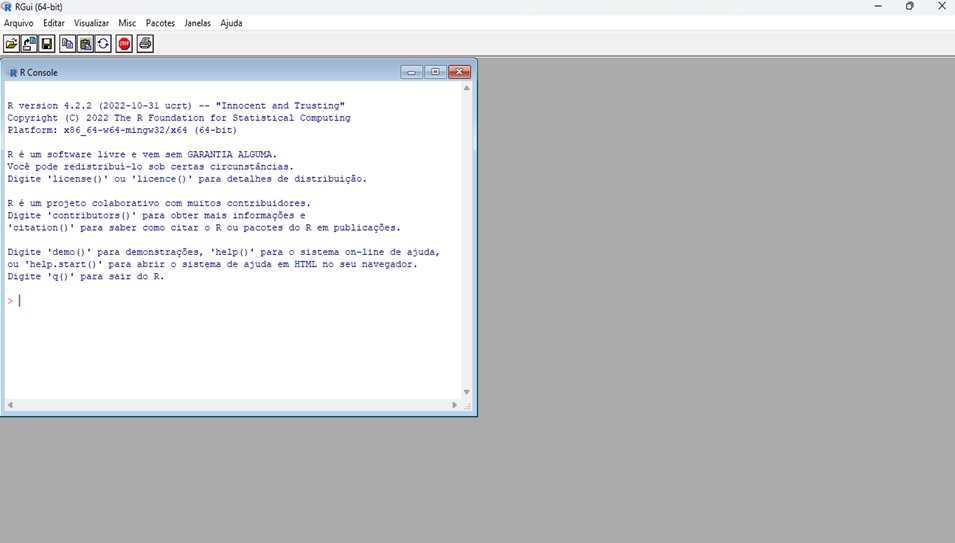This screenshot has width=955, height=543.
Task: Click the line "Digite 'q()' para sair do R."
Action: tap(86, 276)
